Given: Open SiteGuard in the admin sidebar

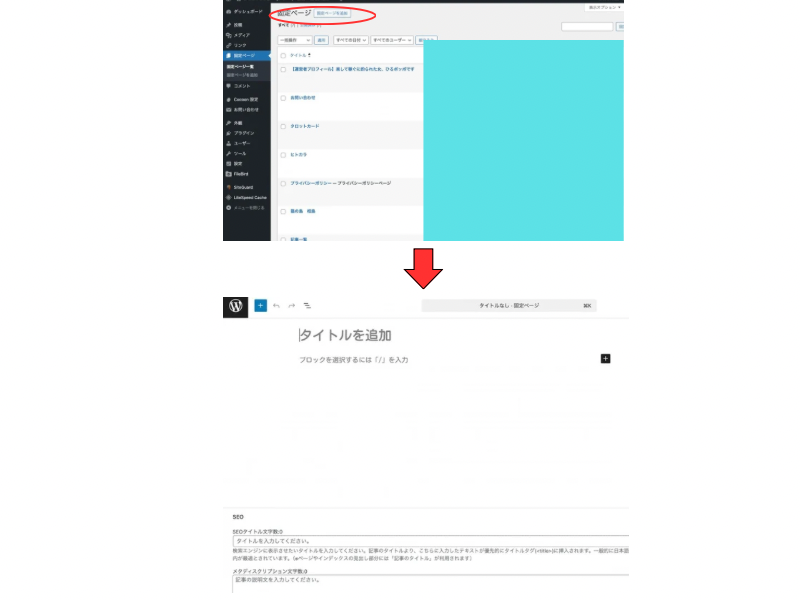Looking at the screenshot, I should point(243,187).
